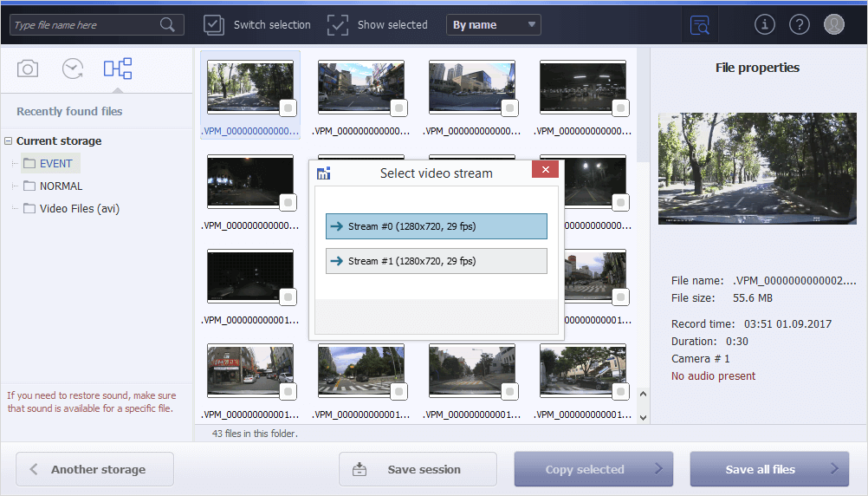Click the Duration '0:30' value
The height and width of the screenshot is (496, 868).
tap(737, 342)
